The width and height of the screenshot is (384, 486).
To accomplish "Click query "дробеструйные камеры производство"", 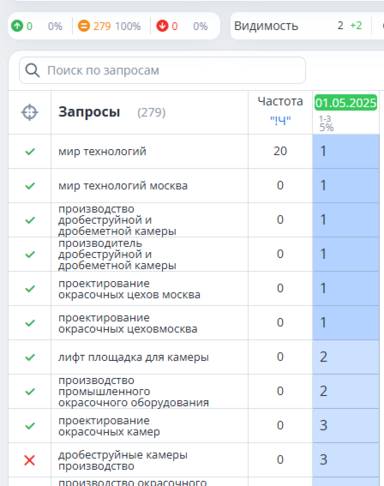I will (123, 460).
